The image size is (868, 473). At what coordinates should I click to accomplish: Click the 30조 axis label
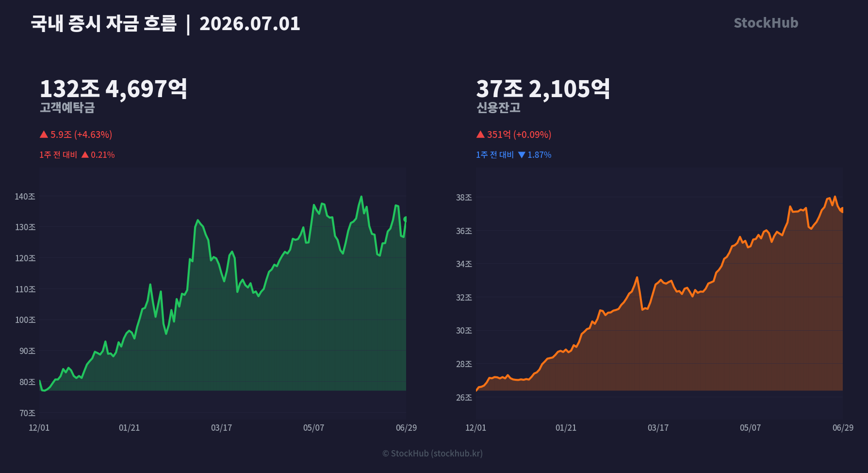(x=464, y=331)
